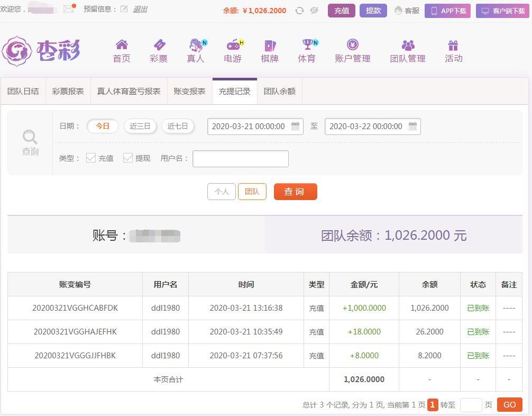
Task: Open the 活动 gift box icon
Action: (x=453, y=45)
